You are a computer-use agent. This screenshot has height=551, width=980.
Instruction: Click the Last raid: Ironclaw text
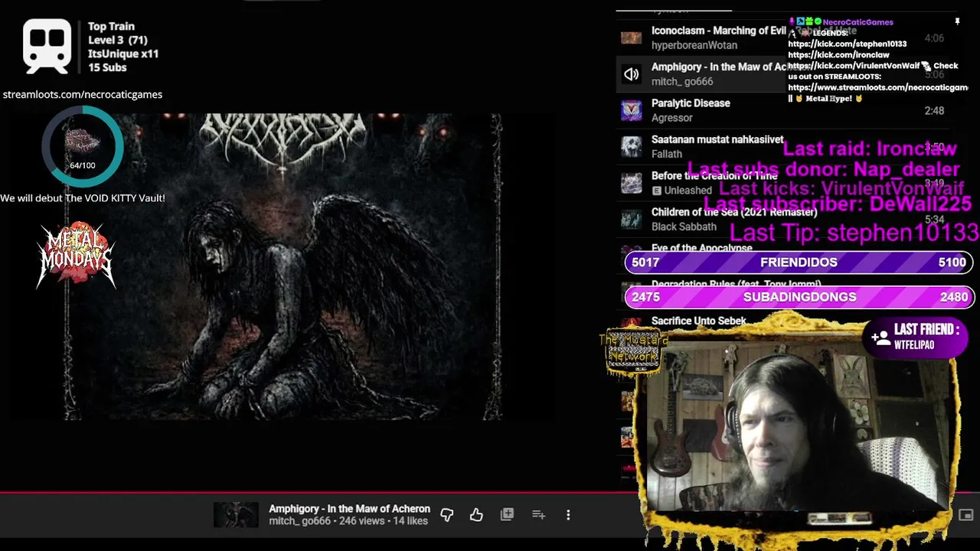coord(870,148)
